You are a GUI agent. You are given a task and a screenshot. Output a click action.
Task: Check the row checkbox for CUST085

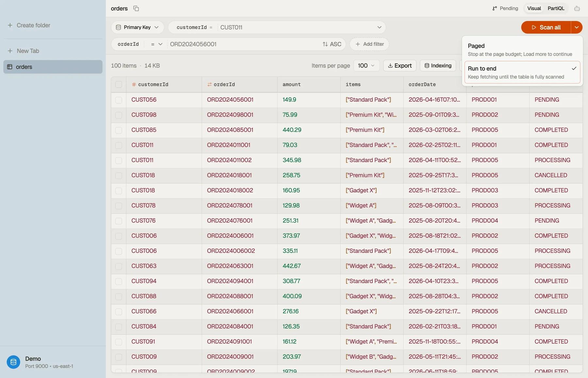tap(119, 130)
